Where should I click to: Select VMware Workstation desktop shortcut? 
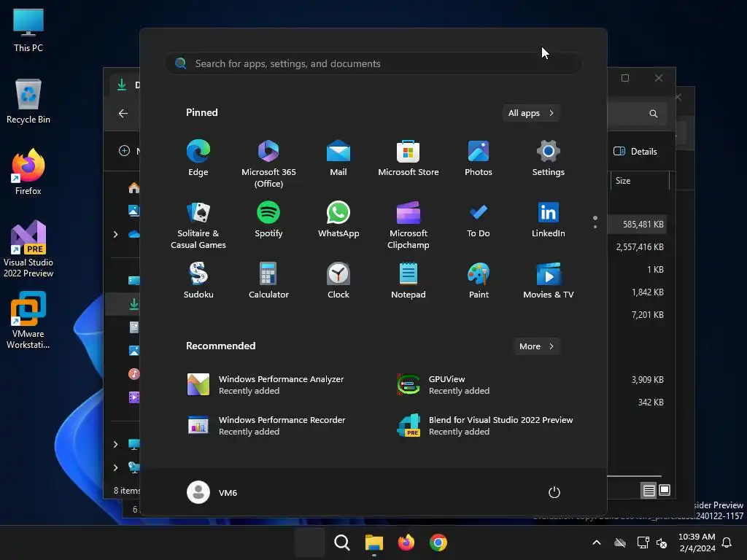(x=28, y=320)
